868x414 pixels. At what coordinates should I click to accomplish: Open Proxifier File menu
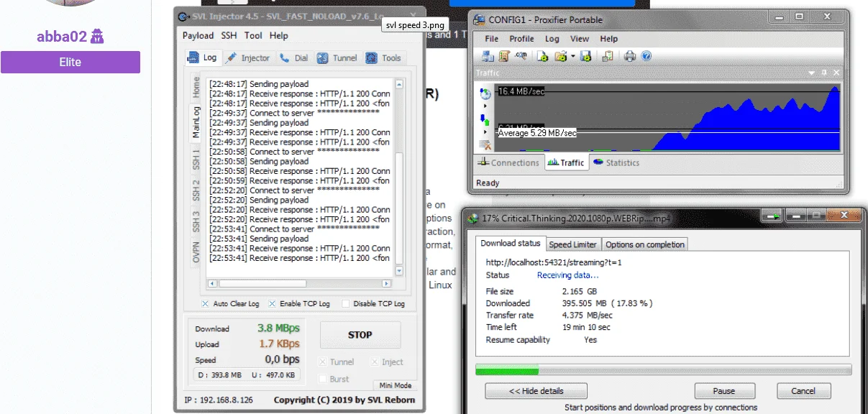pyautogui.click(x=492, y=39)
